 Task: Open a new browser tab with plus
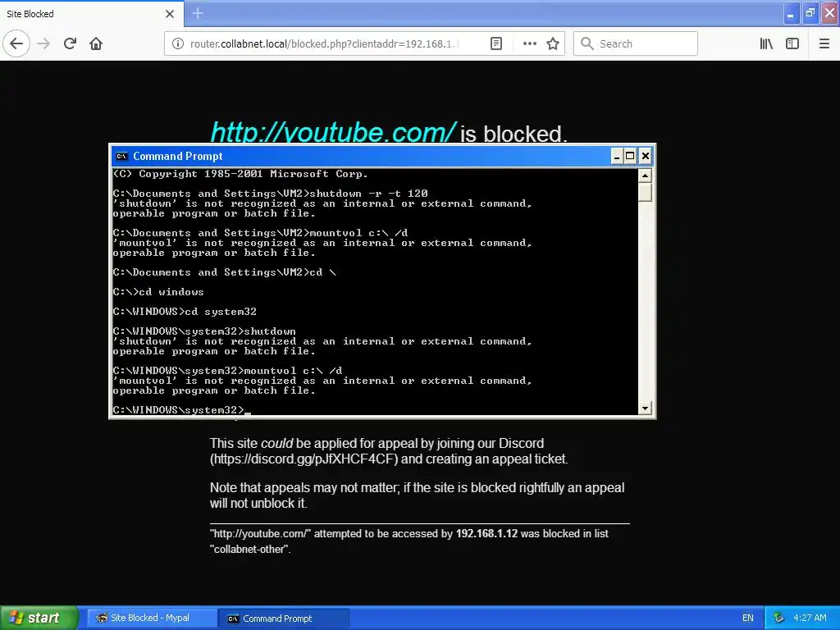pyautogui.click(x=197, y=13)
